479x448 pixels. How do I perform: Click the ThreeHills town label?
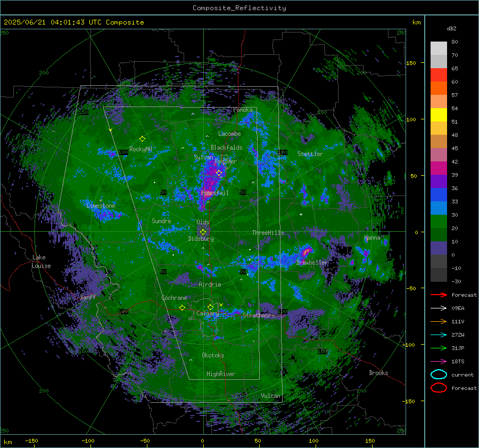tap(268, 233)
